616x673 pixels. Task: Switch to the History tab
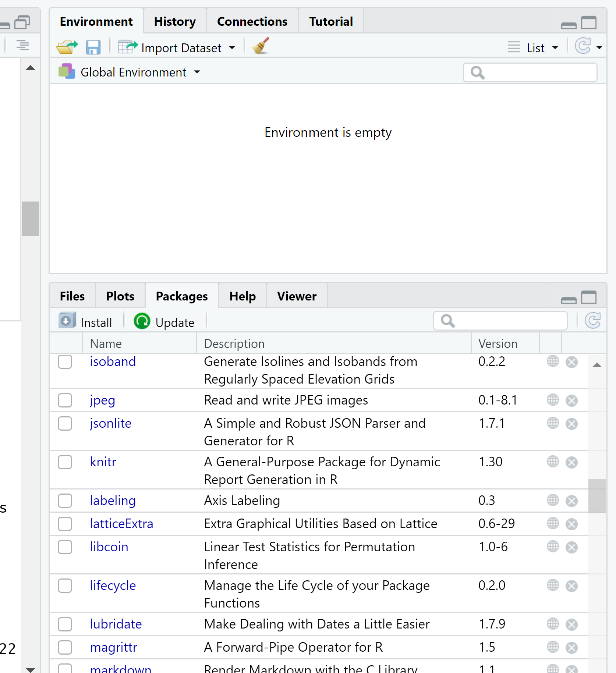click(174, 21)
